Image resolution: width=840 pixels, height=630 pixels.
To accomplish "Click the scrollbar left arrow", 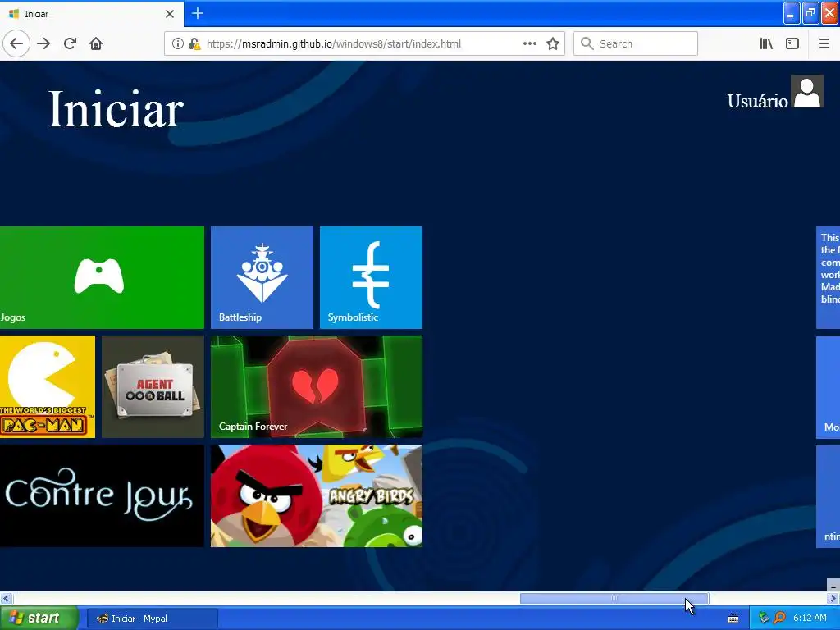I will (x=6, y=598).
